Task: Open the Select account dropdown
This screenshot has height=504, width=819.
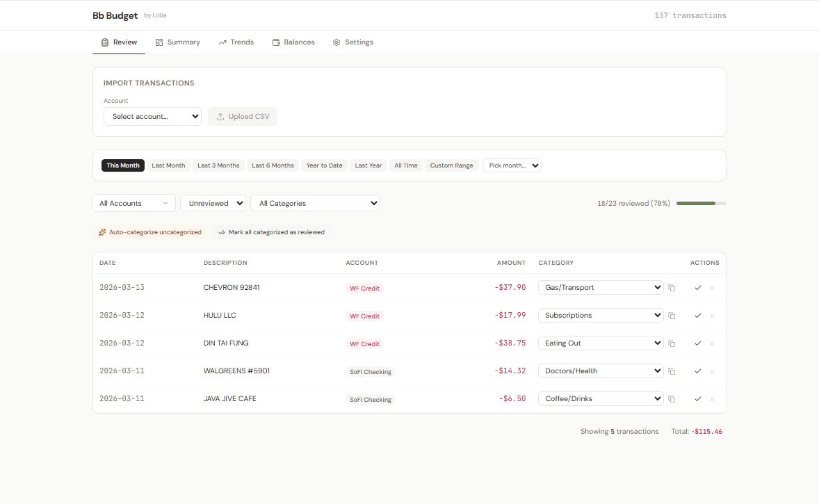Action: pyautogui.click(x=152, y=116)
